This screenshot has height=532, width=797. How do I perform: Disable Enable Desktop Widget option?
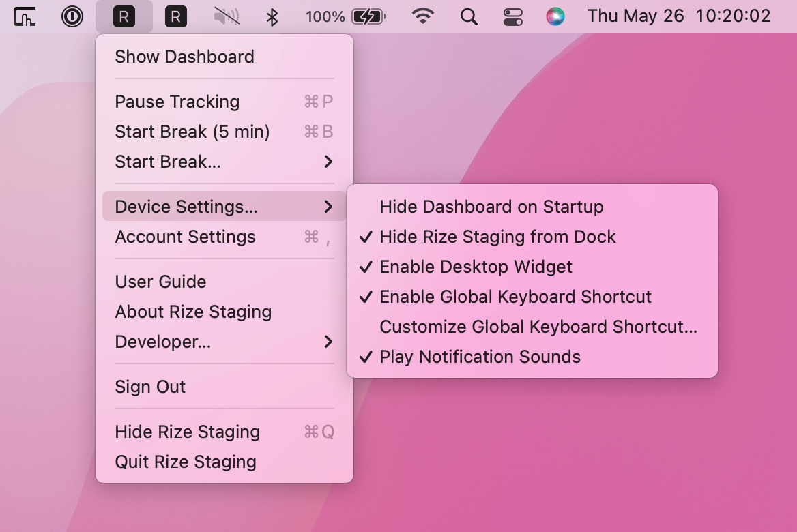tap(532, 267)
